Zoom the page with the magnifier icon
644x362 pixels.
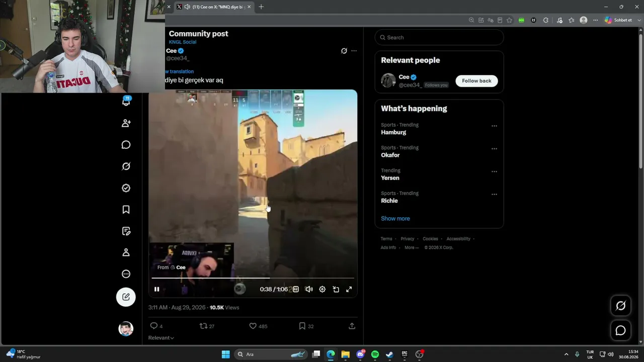point(471,20)
